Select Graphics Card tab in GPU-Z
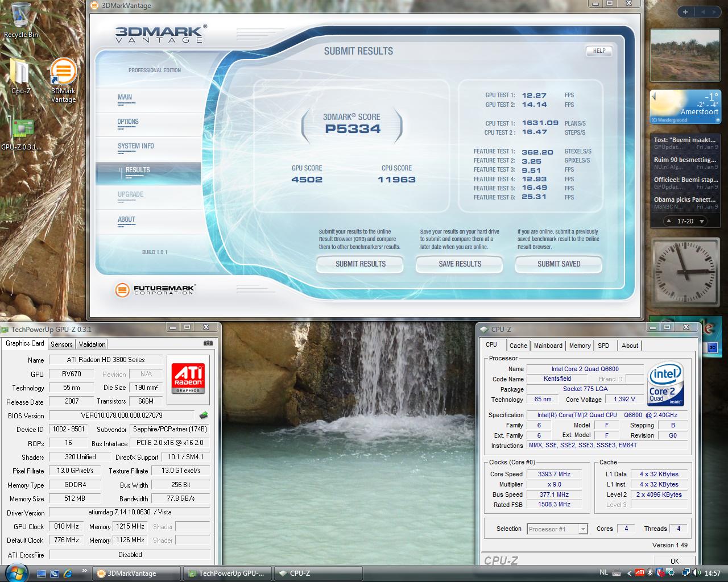 click(x=24, y=343)
